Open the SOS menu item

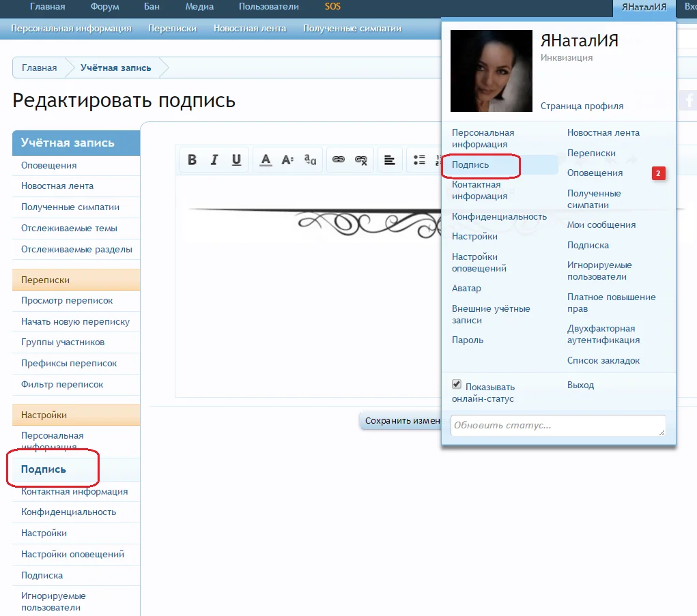point(332,7)
